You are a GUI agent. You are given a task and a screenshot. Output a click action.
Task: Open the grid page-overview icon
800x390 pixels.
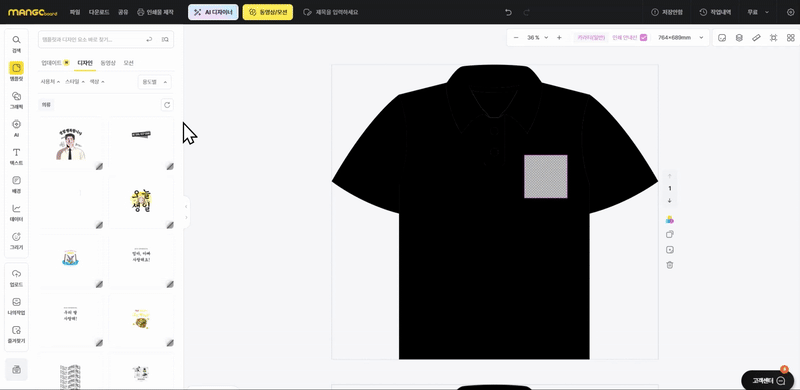(791, 38)
